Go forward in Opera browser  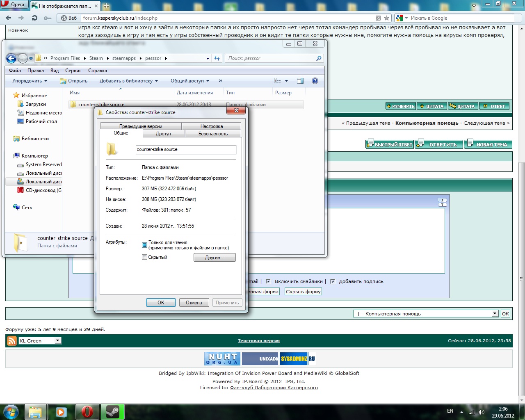click(21, 18)
